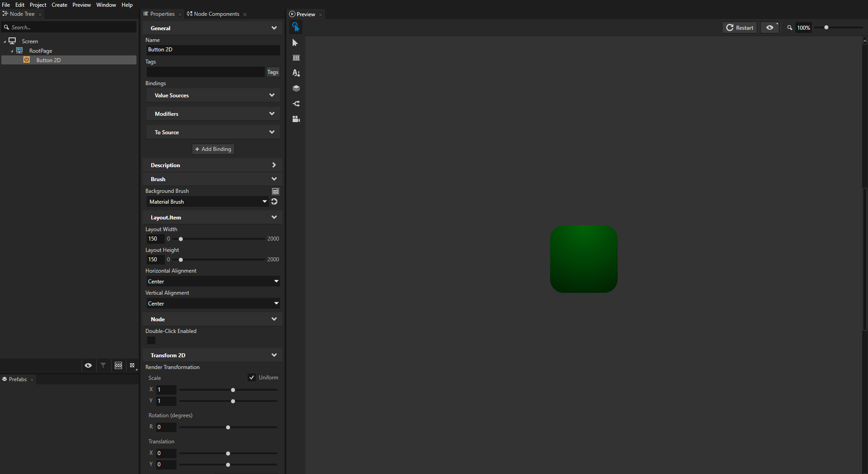The image size is (868, 474).
Task: Open the Create menu
Action: pos(59,5)
